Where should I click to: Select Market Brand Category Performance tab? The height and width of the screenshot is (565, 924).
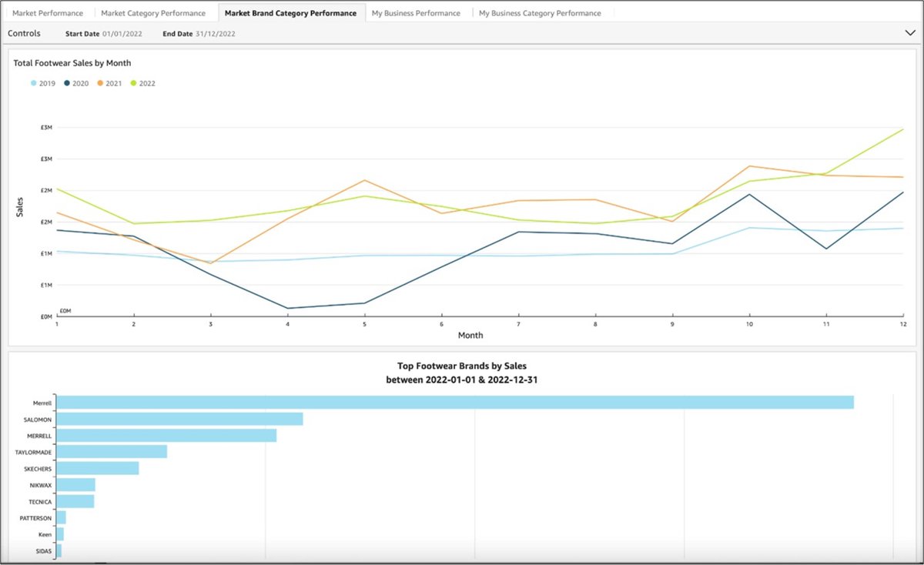point(290,13)
